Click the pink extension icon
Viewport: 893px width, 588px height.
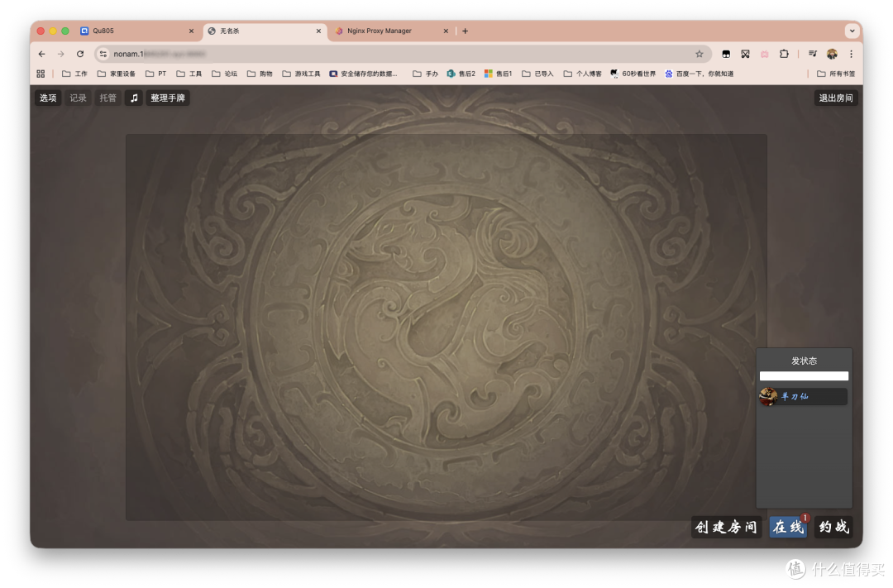coord(765,54)
